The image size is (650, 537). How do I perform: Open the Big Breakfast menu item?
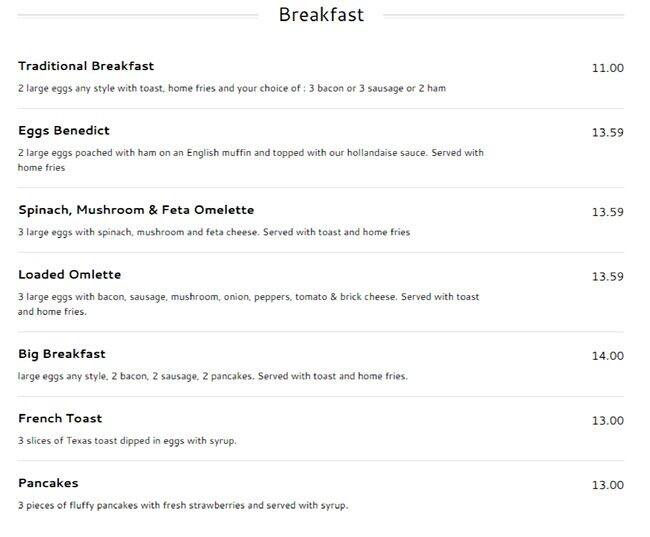click(62, 354)
